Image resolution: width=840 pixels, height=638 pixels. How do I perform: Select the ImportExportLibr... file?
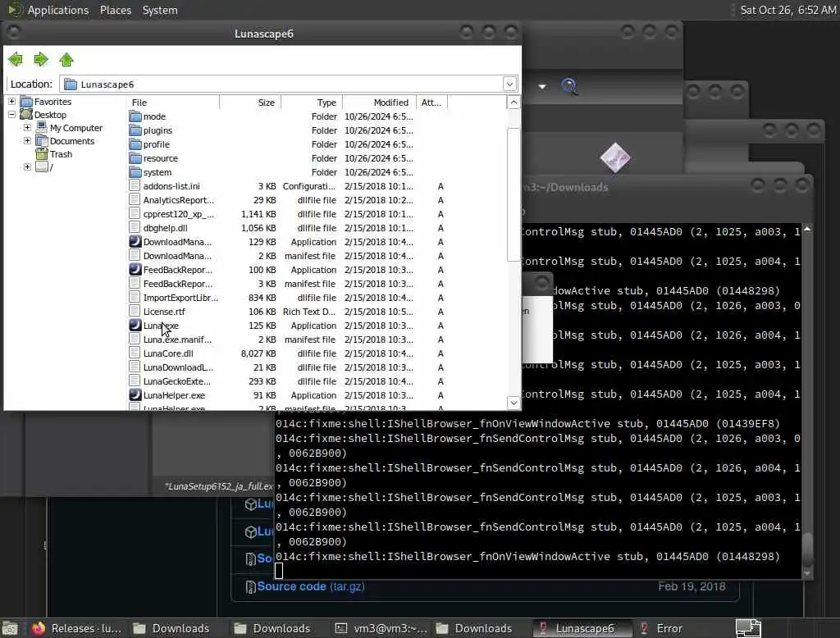click(x=180, y=298)
